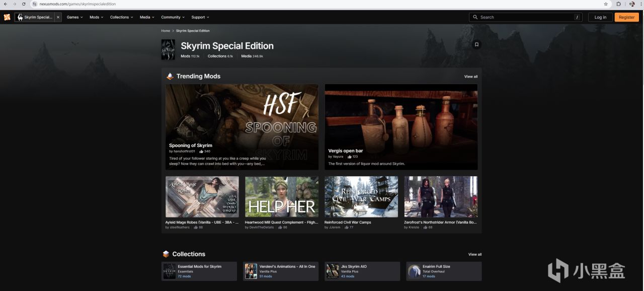Expand the Collections dropdown in navbar
The height and width of the screenshot is (291, 644).
point(122,17)
